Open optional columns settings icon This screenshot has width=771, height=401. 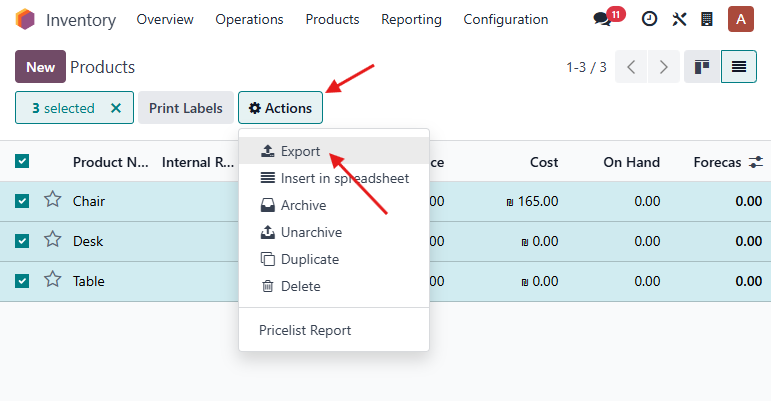[x=755, y=161]
